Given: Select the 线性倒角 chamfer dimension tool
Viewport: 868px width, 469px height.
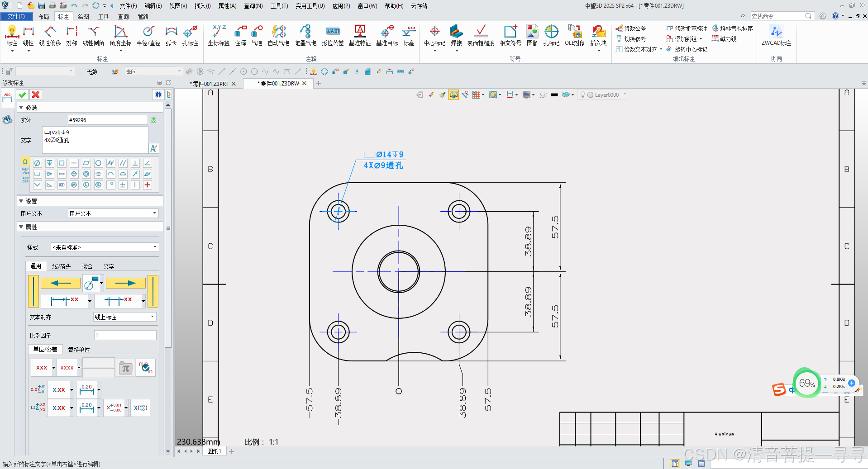Looking at the screenshot, I should coord(93,36).
